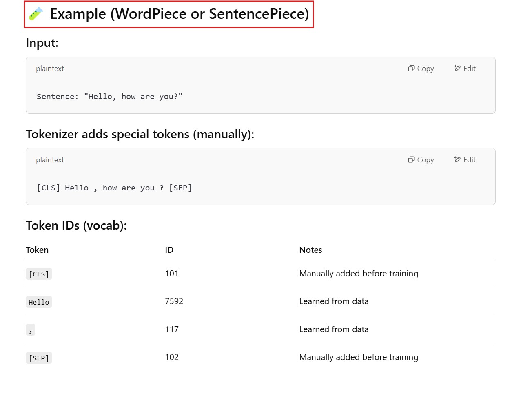Click the test tube emoji in the heading
This screenshot has height=400, width=532.
click(x=36, y=14)
